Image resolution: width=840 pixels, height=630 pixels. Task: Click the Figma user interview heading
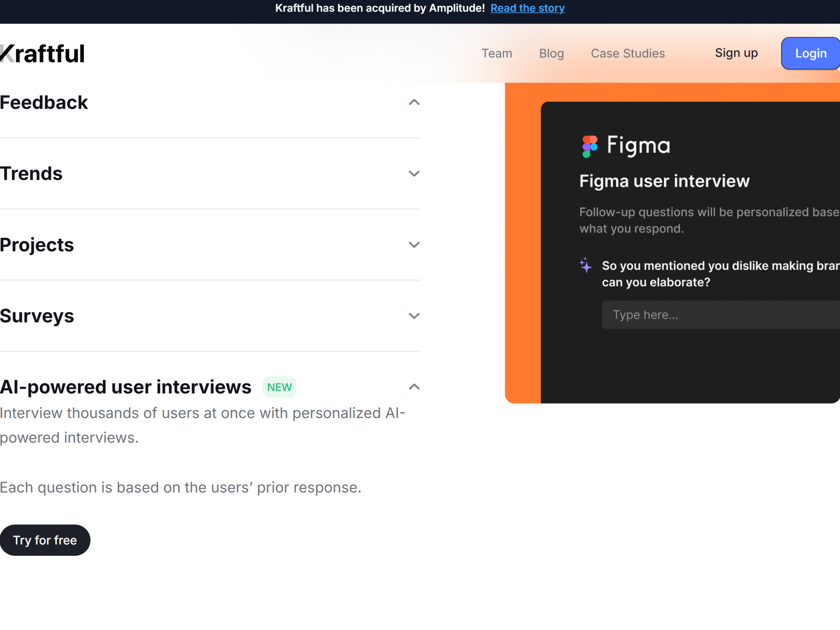click(x=664, y=181)
